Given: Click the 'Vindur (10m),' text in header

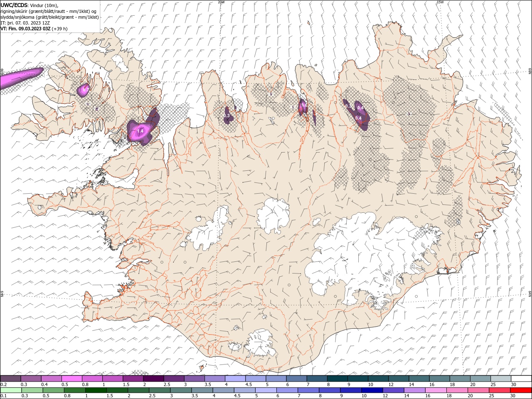Looking at the screenshot, I should click(x=44, y=5).
